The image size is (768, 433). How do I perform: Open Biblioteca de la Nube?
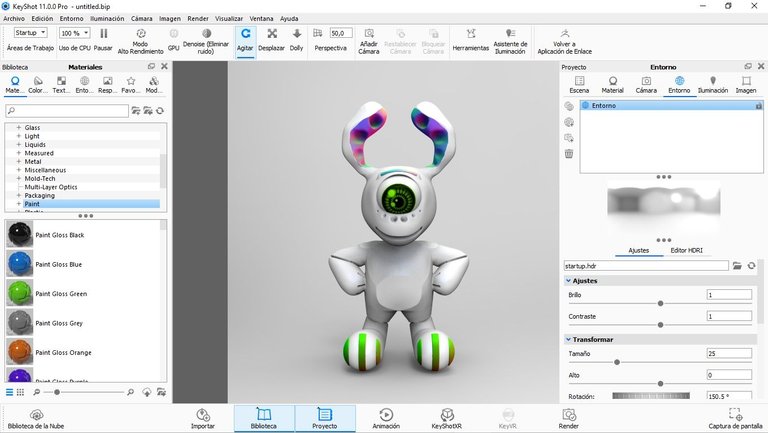(36, 419)
